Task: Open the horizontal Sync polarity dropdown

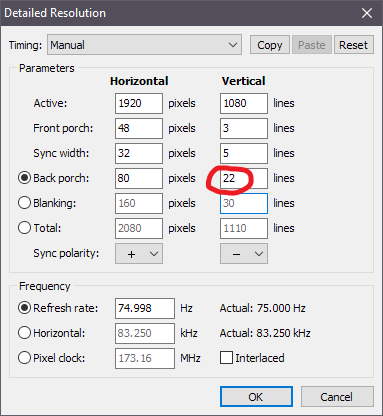Action: tap(139, 254)
